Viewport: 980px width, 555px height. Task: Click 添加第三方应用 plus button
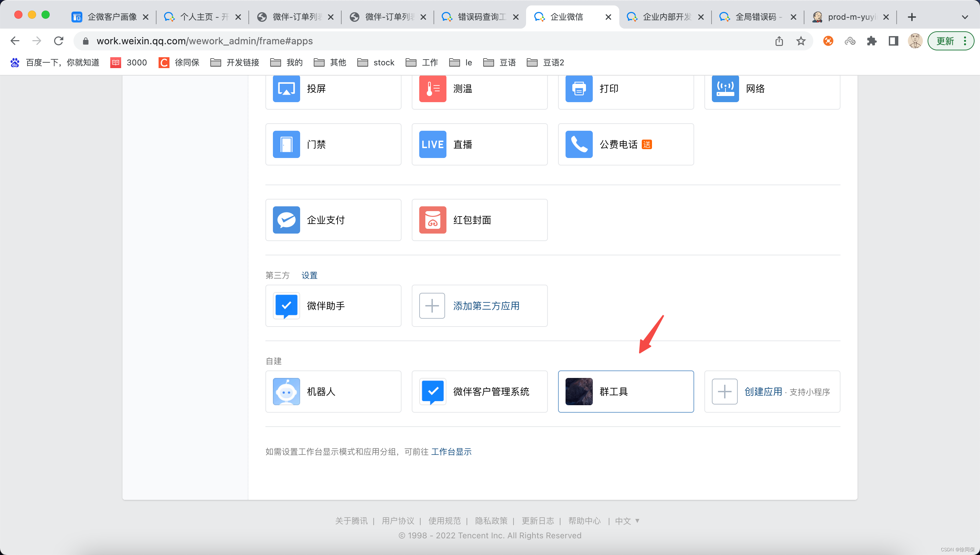pyautogui.click(x=432, y=306)
